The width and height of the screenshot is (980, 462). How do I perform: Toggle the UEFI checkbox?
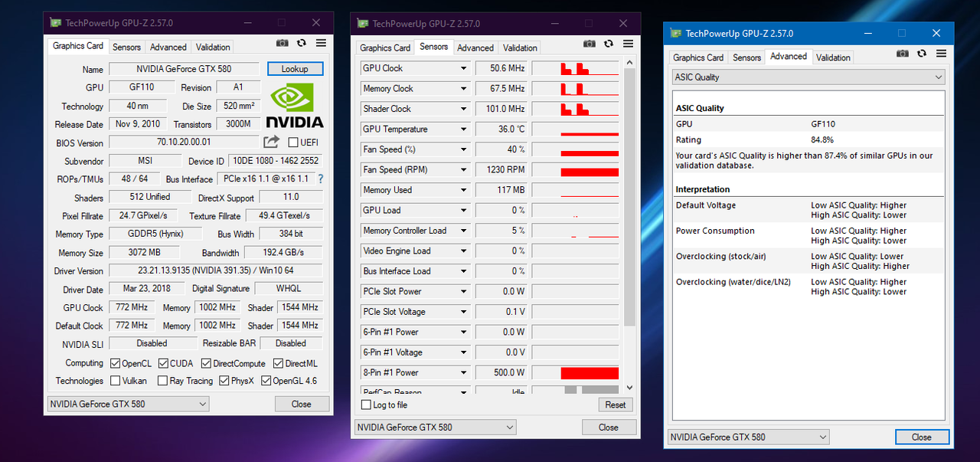[x=292, y=143]
